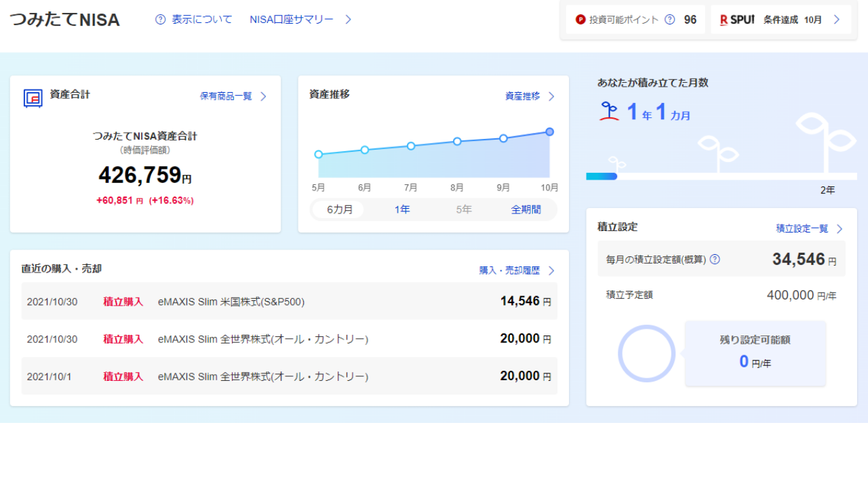Click the 8月 data point on the chart
The width and height of the screenshot is (868, 488).
point(457,142)
